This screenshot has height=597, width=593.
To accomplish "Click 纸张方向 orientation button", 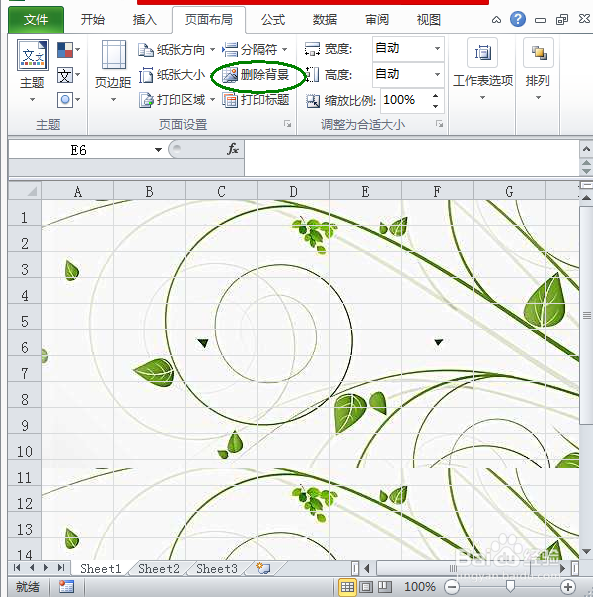I will (176, 49).
